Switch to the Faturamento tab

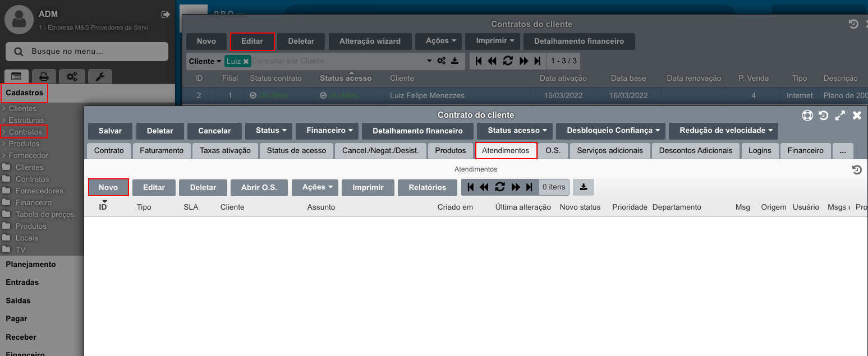click(x=162, y=150)
